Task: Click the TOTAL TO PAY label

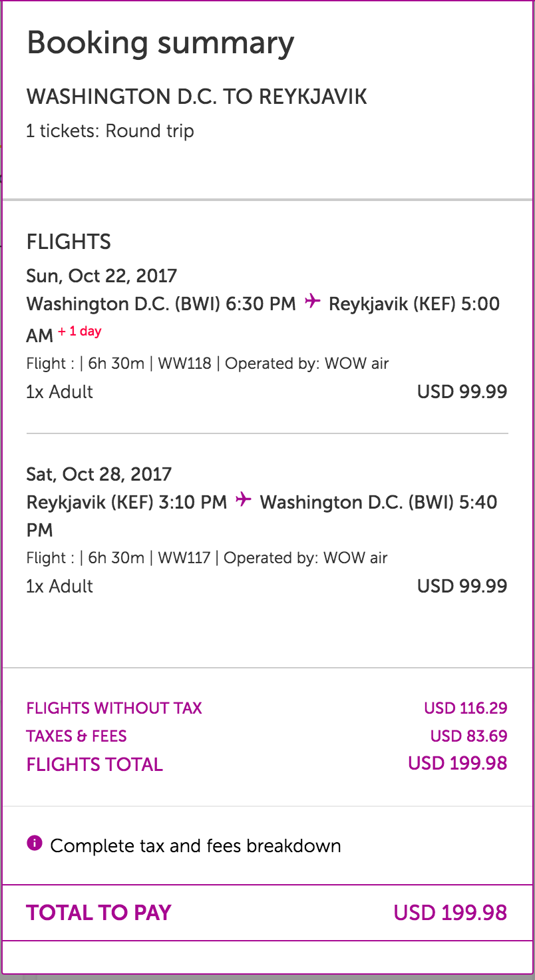Action: [x=98, y=912]
